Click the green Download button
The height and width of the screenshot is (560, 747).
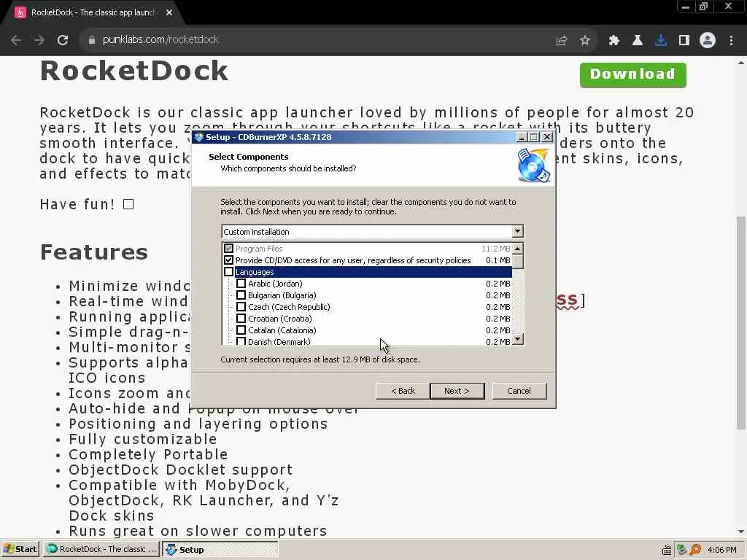(632, 75)
